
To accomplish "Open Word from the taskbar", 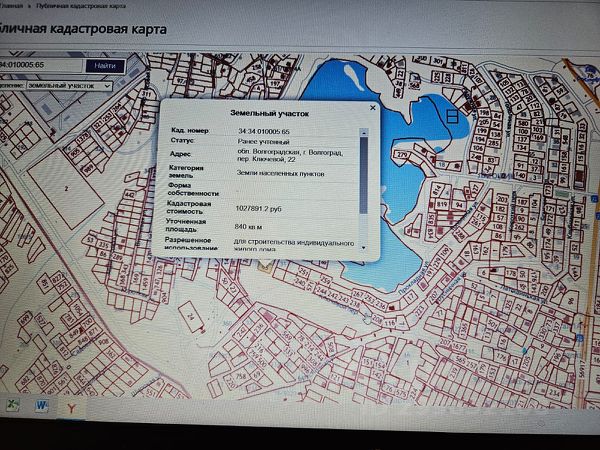I will click(42, 406).
